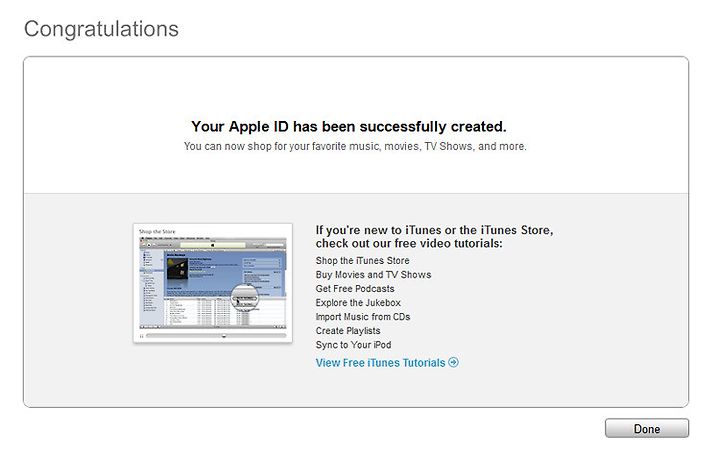Open the Explore the Jukebox tutorial
This screenshot has height=456, width=720.
click(358, 303)
